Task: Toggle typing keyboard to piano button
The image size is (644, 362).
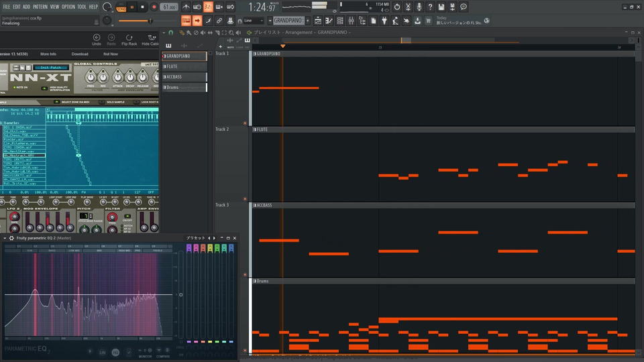Action: click(x=186, y=21)
